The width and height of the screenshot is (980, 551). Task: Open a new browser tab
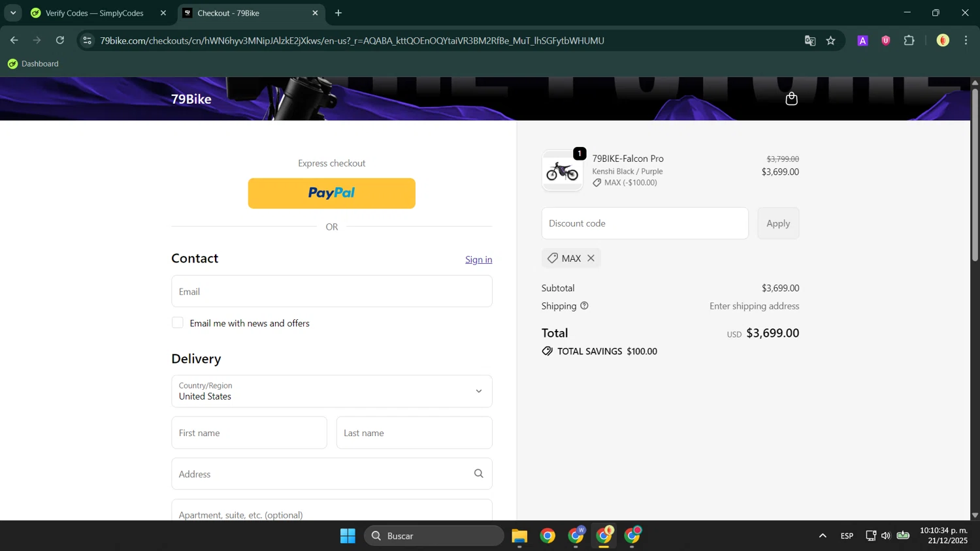338,13
